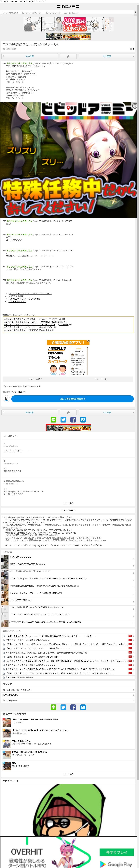Click もっと見る under カテゴリ人気ブログ
The height and width of the screenshot is (868, 139).
[x=68, y=774]
